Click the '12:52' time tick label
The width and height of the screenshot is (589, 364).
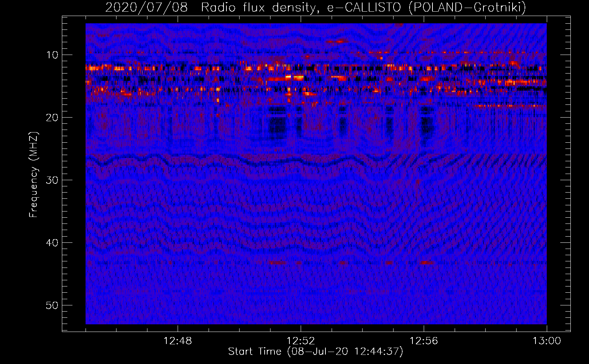[x=301, y=341]
